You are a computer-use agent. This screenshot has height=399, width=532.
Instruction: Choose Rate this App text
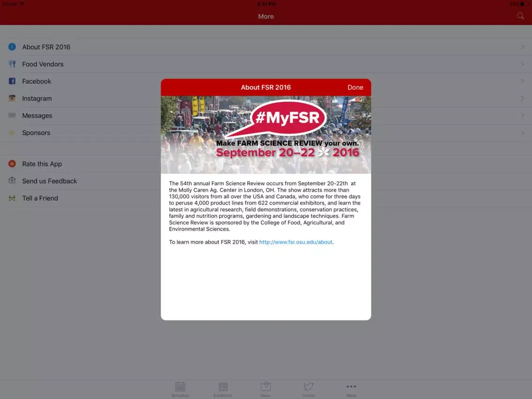coord(42,164)
